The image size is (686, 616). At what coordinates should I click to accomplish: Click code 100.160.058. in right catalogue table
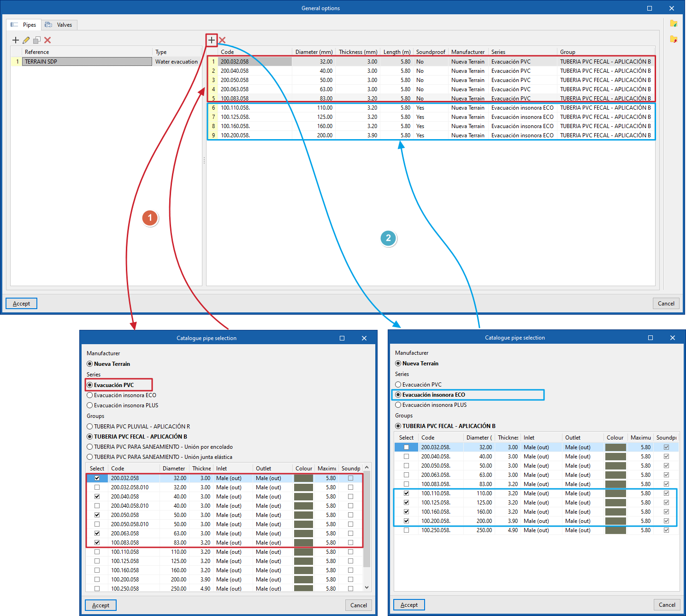click(x=436, y=512)
